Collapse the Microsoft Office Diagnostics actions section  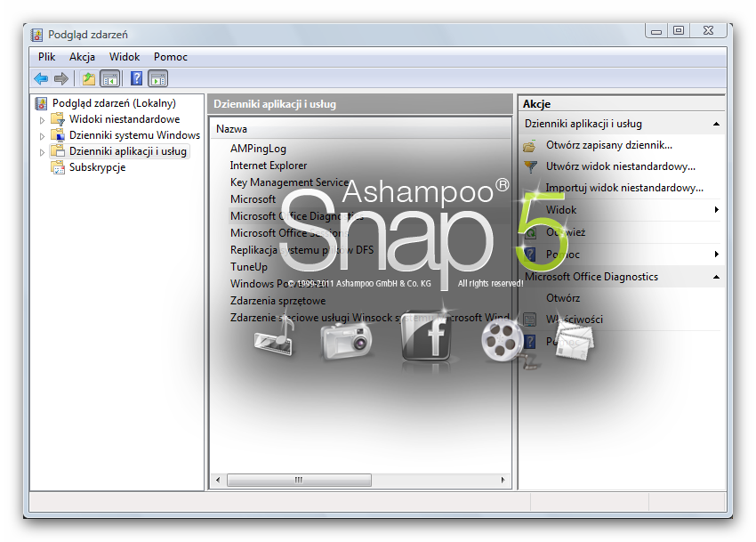click(x=717, y=277)
